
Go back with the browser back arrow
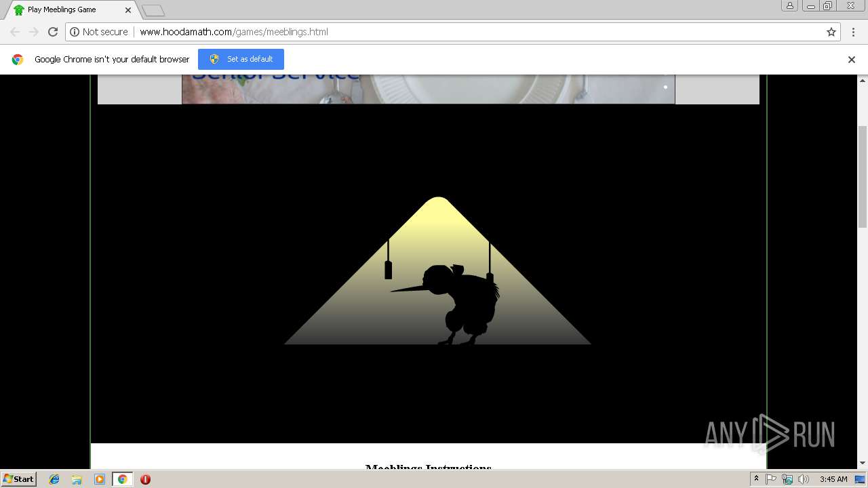click(x=15, y=32)
